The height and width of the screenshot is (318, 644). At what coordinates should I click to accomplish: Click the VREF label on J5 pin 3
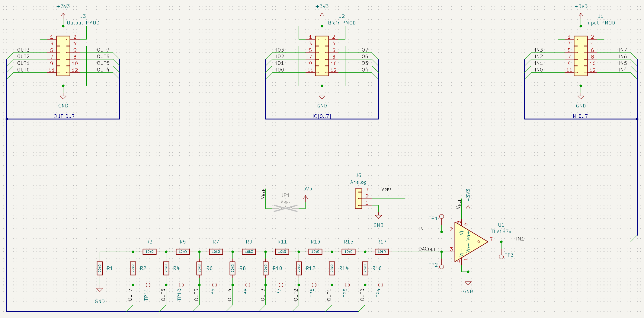(x=386, y=189)
